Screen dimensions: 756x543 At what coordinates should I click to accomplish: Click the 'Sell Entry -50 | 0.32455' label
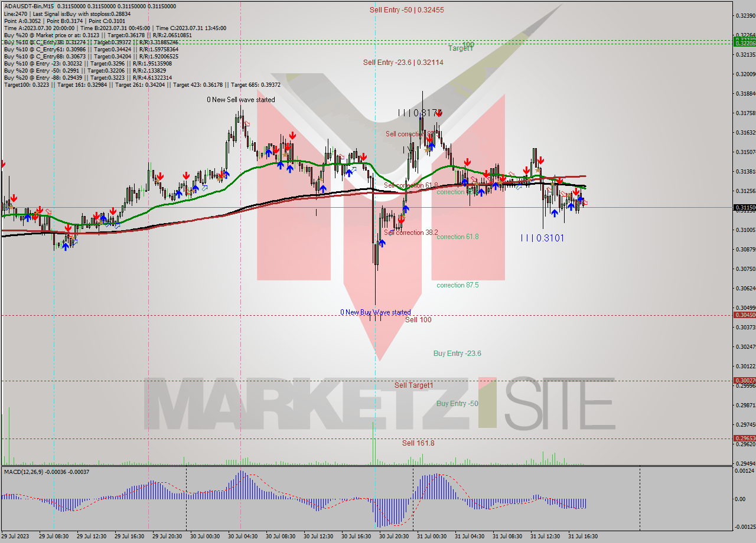coord(406,10)
